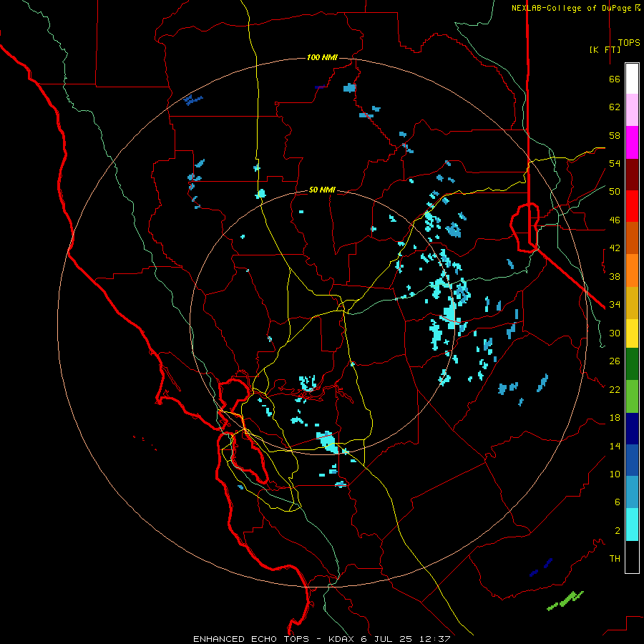Click the legend value 22
Screen dimensions: 644x644
[615, 389]
